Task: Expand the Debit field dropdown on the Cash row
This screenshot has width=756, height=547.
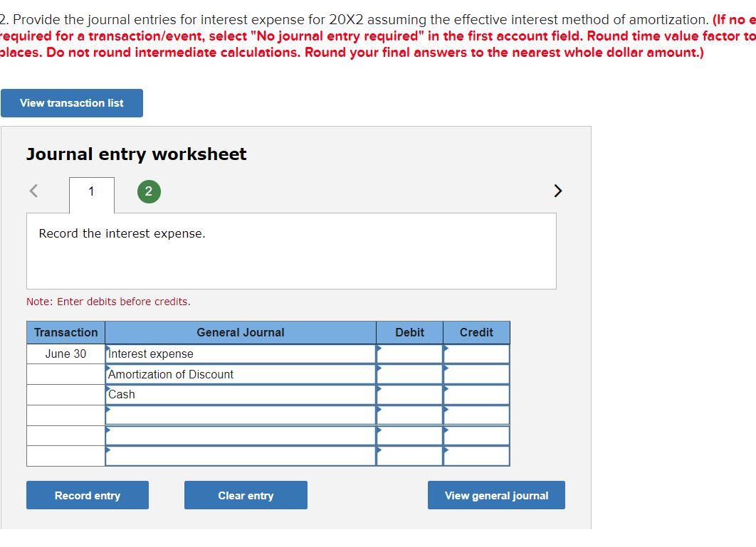Action: pos(379,391)
